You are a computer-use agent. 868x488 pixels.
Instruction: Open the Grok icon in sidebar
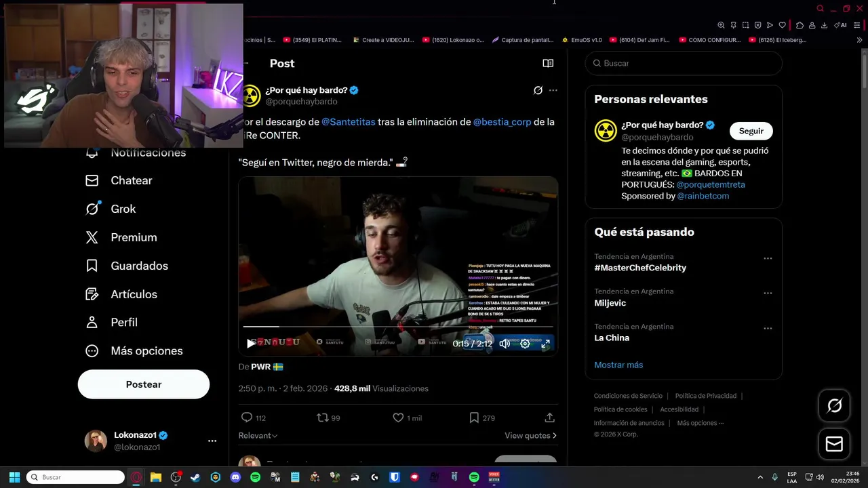click(x=92, y=209)
